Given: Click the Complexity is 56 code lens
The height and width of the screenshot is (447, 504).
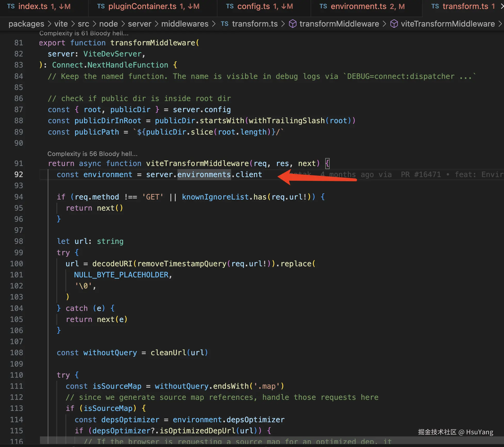Looking at the screenshot, I should (92, 154).
